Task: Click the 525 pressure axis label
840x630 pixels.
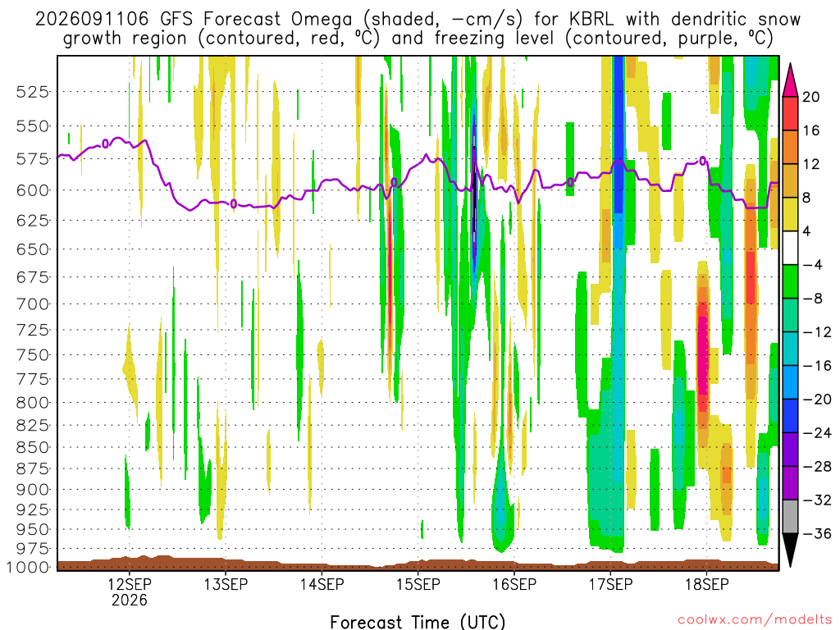Action: (x=32, y=92)
